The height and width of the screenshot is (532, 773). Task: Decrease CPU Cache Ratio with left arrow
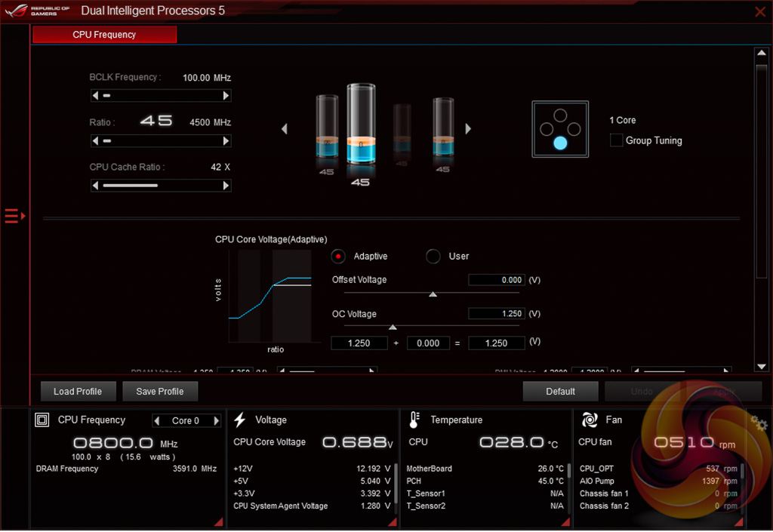point(95,186)
